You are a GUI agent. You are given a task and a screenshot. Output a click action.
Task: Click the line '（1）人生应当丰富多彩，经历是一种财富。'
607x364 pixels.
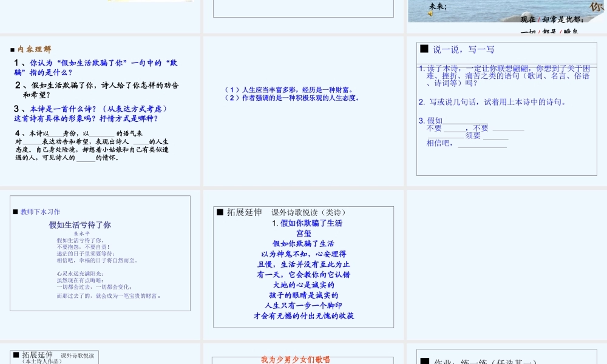pyautogui.click(x=289, y=90)
